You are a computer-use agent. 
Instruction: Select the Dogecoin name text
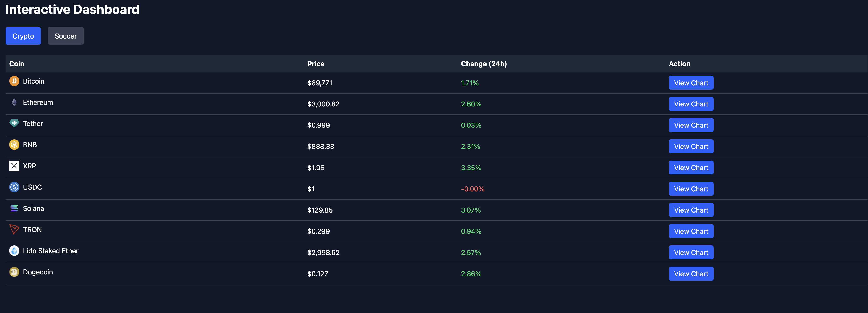click(x=38, y=273)
